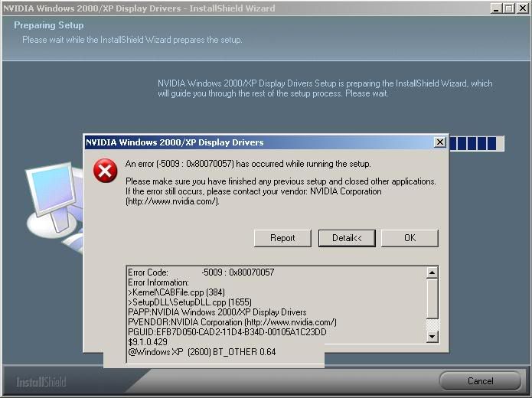Click the 'Preparing Setup' heading
The height and width of the screenshot is (398, 532).
(x=48, y=25)
